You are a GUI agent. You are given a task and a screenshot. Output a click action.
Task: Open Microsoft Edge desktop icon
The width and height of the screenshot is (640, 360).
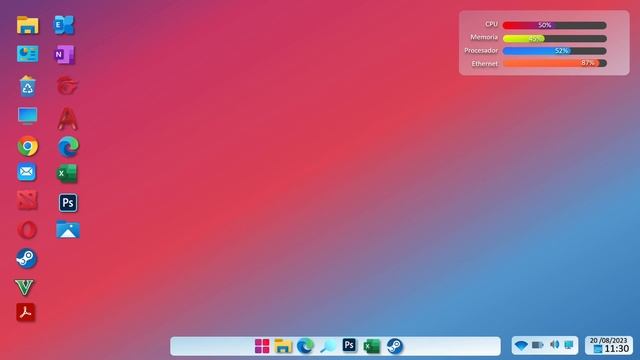click(68, 147)
